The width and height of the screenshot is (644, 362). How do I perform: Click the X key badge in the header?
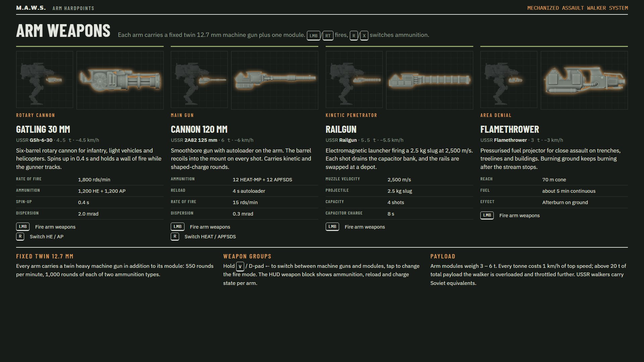tap(364, 36)
